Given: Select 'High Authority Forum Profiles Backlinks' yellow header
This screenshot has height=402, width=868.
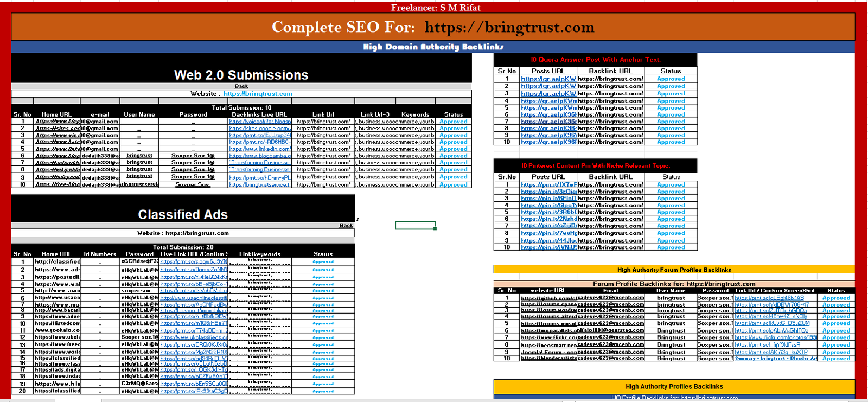Looking at the screenshot, I should [x=674, y=270].
